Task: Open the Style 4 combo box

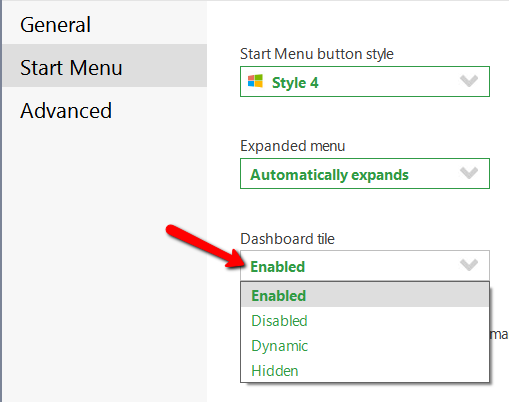Action: click(365, 82)
